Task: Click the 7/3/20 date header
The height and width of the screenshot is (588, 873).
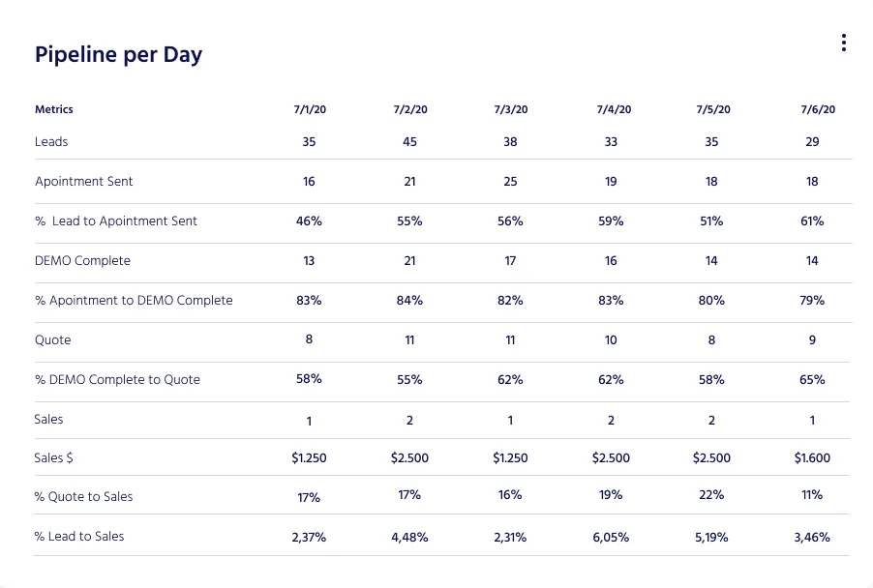Action: (x=510, y=109)
